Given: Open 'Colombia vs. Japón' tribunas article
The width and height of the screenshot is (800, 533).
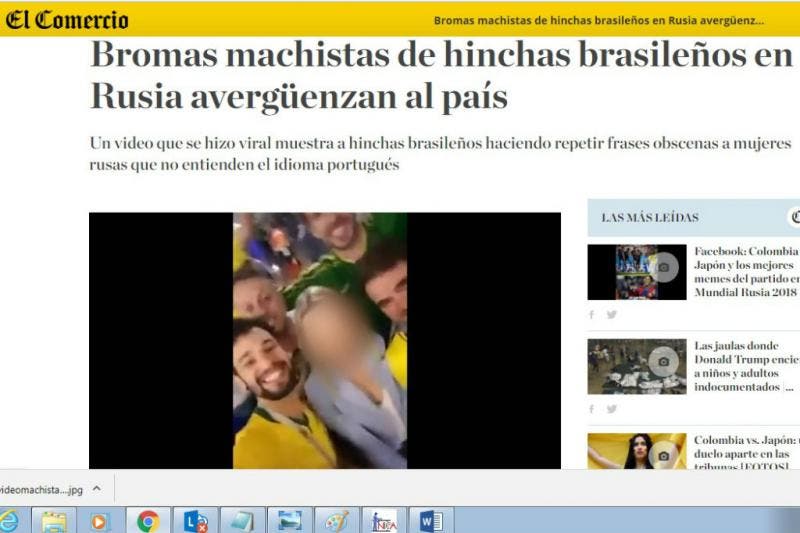Looking at the screenshot, I should tap(746, 452).
